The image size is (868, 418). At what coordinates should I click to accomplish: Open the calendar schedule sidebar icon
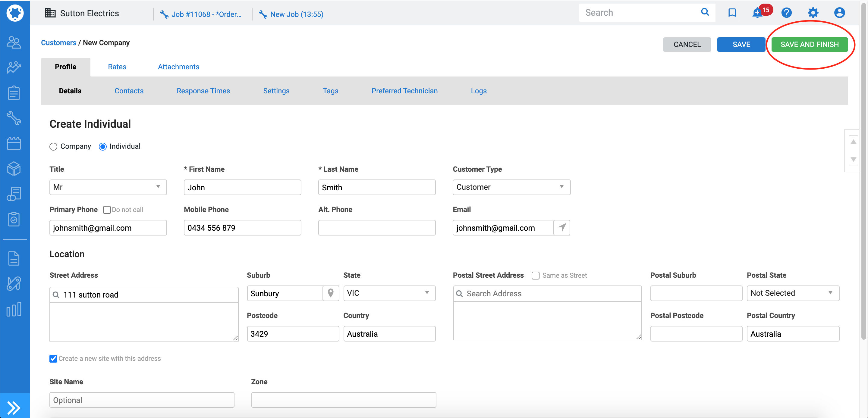[x=14, y=143]
